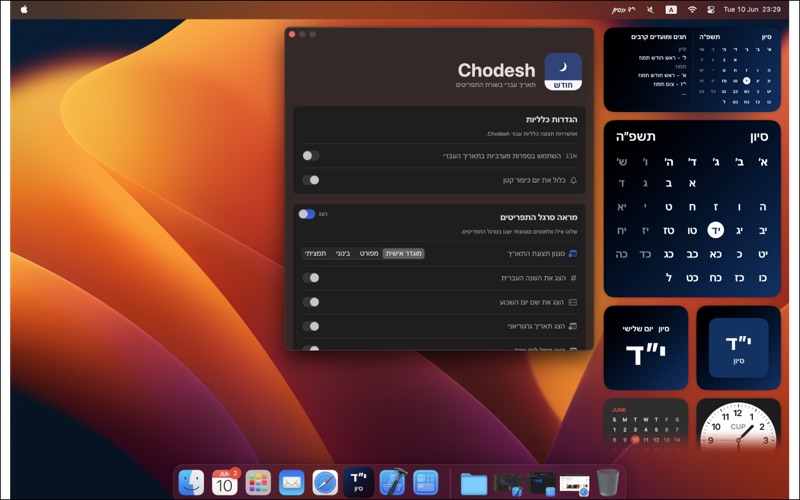Open the small square י״ד סיון widget
800x500 pixels.
738,348
